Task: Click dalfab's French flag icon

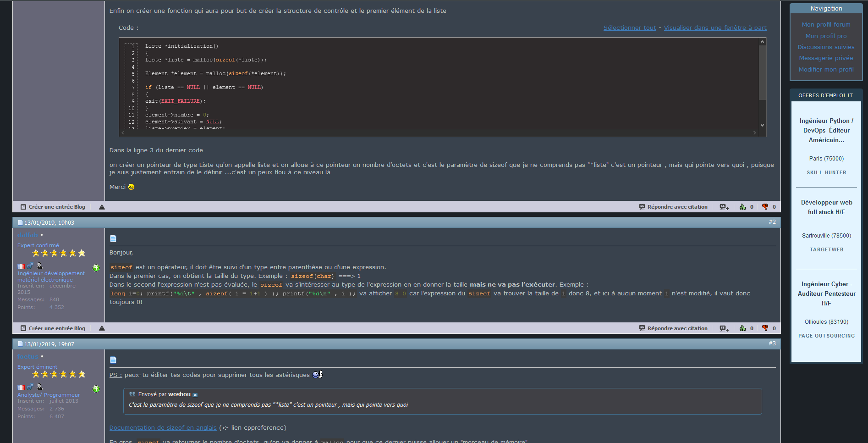Action: pyautogui.click(x=21, y=266)
